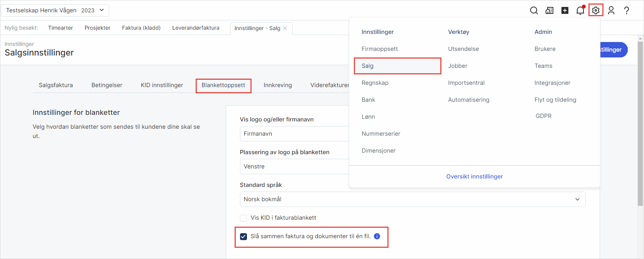The image size is (644, 259).
Task: Click the plus quick-create icon
Action: pyautogui.click(x=565, y=10)
